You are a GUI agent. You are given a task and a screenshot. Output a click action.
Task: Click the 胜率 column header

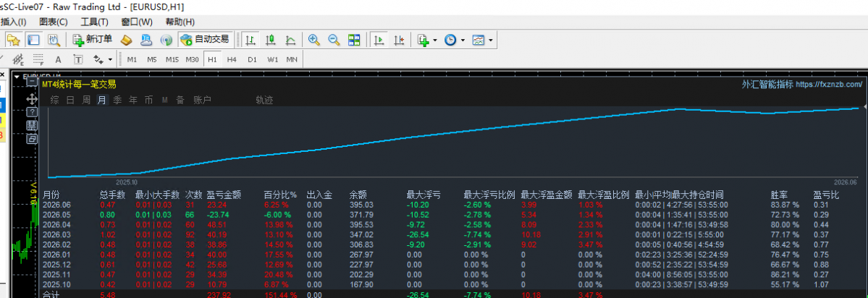(x=780, y=195)
